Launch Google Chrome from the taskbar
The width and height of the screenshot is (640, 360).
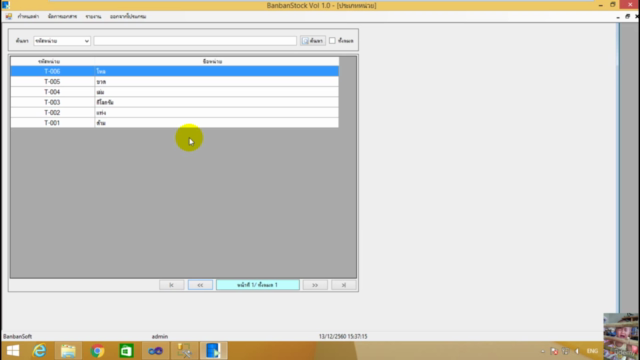pos(97,351)
